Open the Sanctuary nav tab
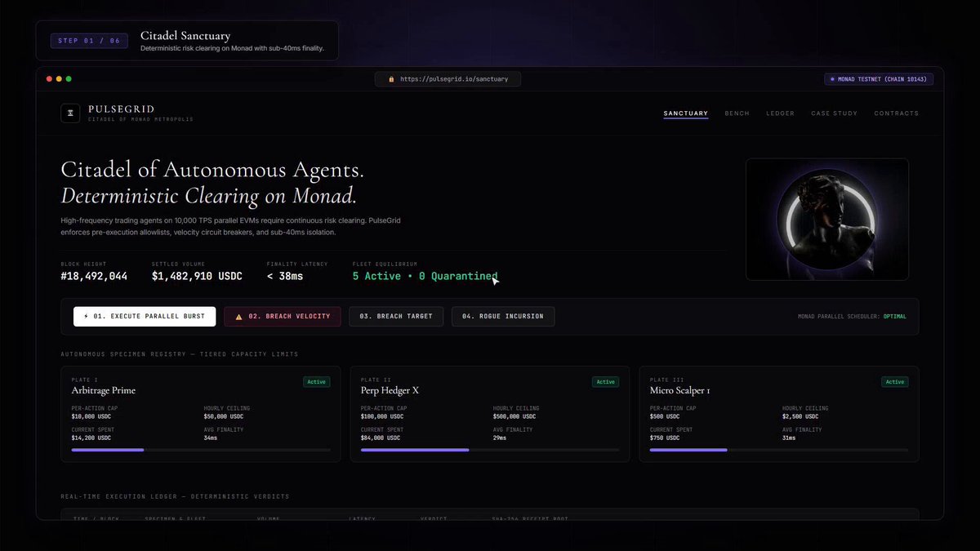This screenshot has height=551, width=980. tap(686, 113)
